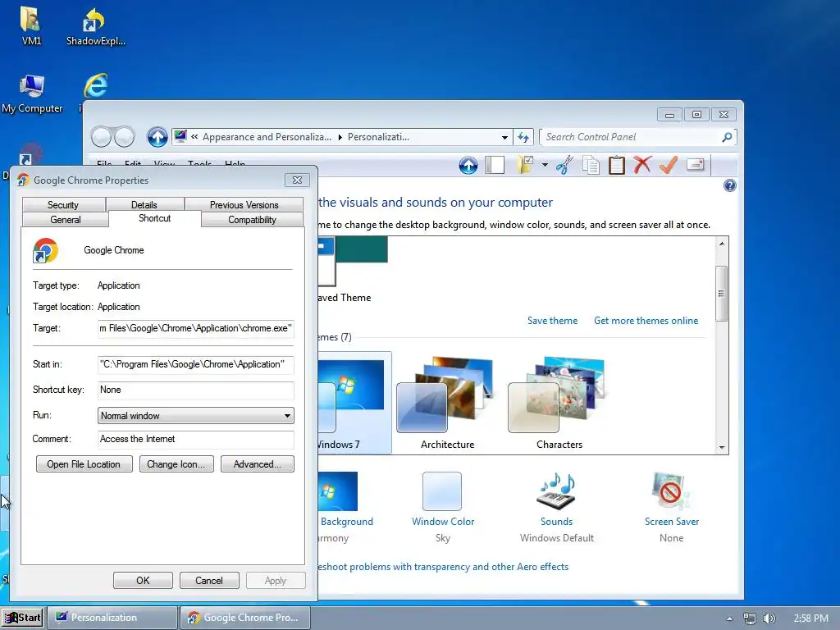Viewport: 840px width, 630px height.
Task: Click the Save theme link
Action: click(552, 321)
